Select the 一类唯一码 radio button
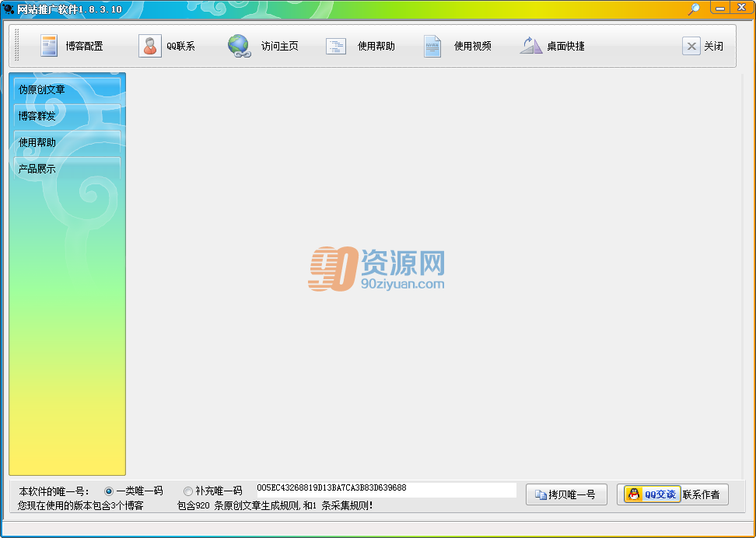 (109, 491)
